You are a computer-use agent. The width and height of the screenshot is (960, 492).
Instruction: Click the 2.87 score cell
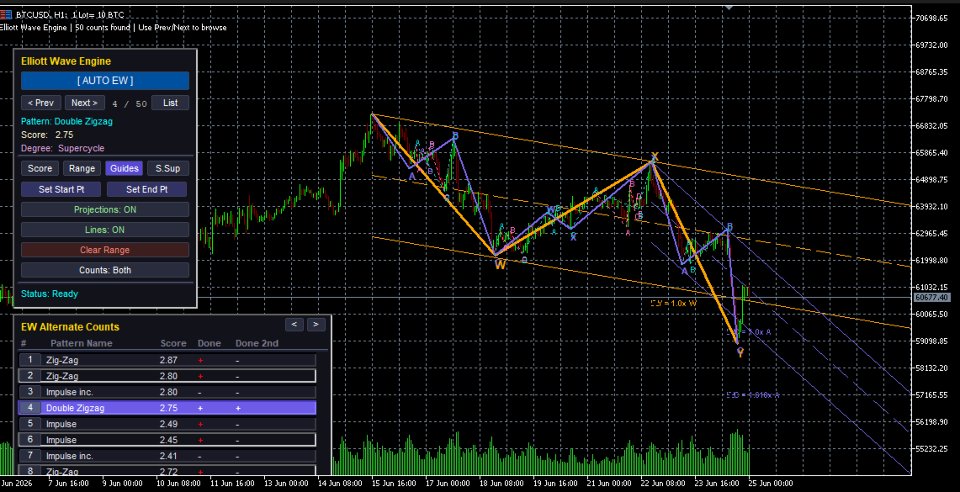click(x=168, y=360)
